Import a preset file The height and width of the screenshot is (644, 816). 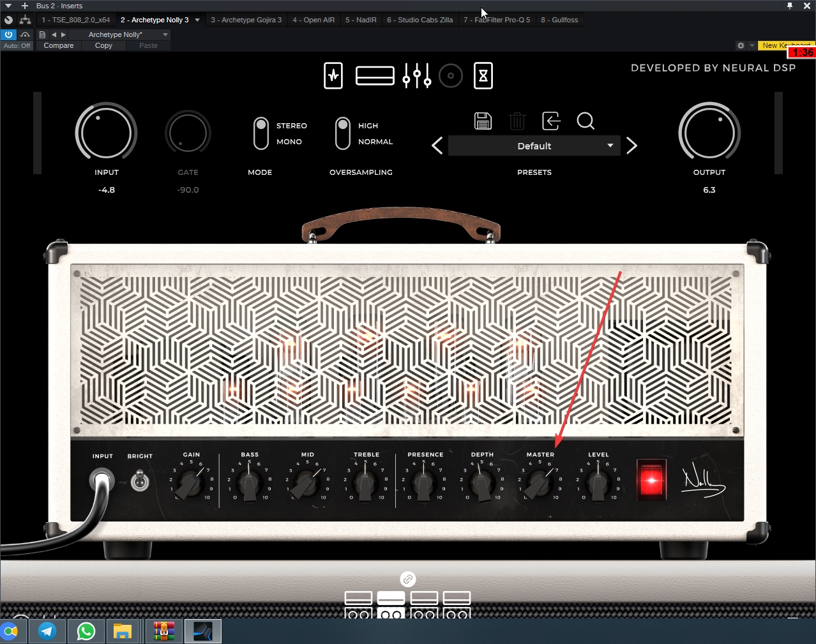pos(551,121)
